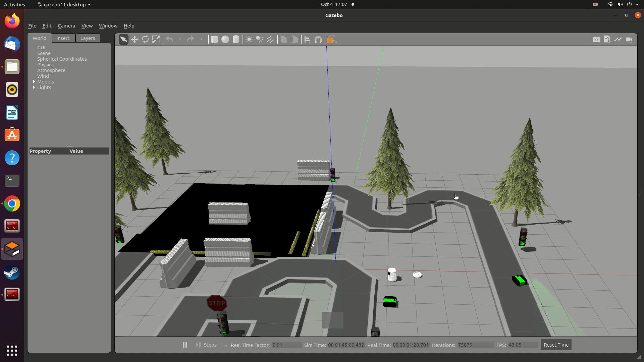Expand the Models tree node
Viewport: 644px width, 362px height.
[34, 81]
